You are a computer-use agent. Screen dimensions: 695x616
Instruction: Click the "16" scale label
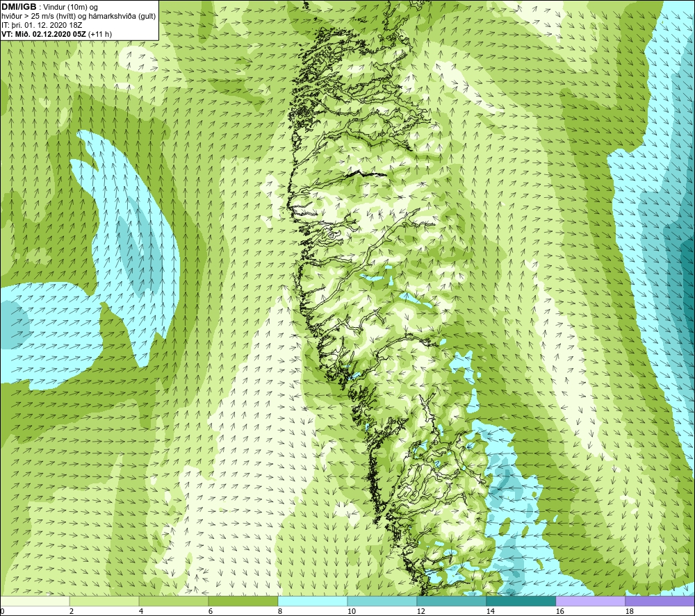pyautogui.click(x=559, y=612)
